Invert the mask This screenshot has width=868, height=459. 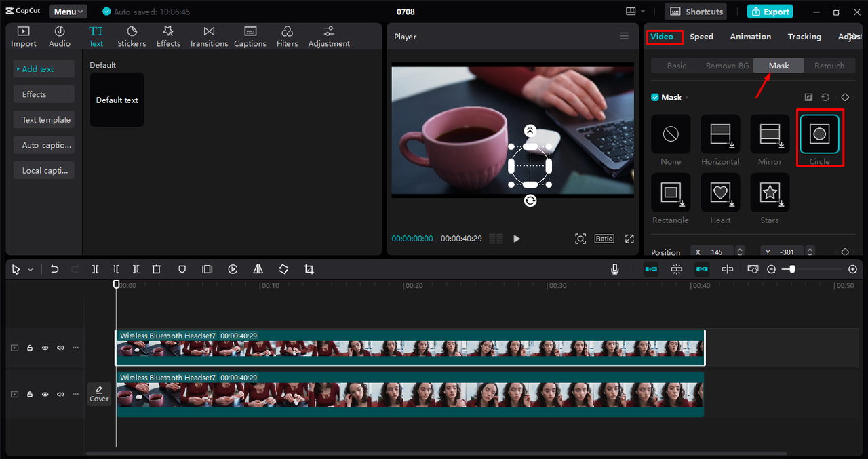coord(808,98)
